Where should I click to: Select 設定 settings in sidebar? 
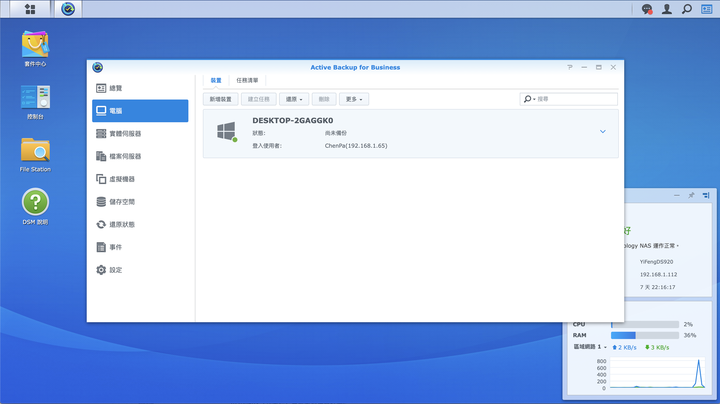click(x=140, y=270)
